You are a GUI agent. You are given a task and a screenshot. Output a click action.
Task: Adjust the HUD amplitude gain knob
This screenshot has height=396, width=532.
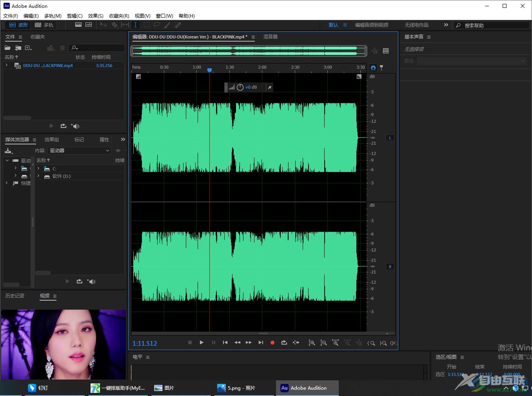[240, 87]
